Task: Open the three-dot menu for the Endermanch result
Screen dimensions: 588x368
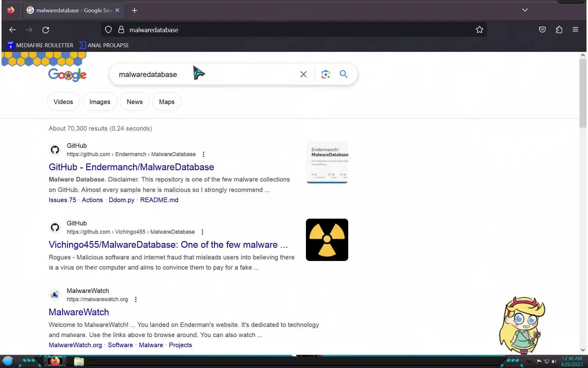Action: [203, 154]
